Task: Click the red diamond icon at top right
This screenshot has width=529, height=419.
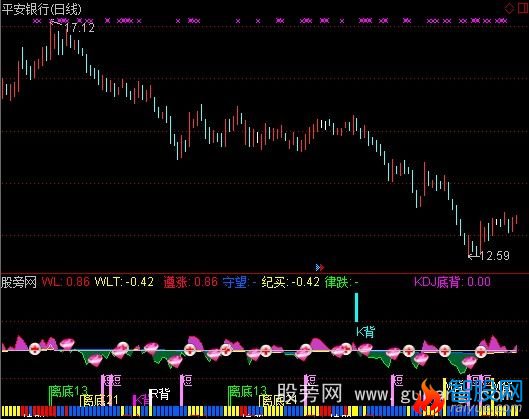Action: click(x=509, y=8)
